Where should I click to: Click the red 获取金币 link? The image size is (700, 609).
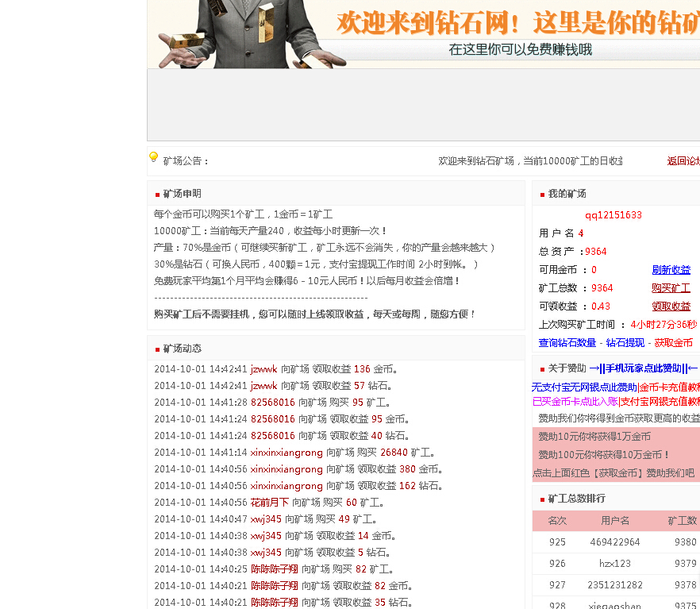[x=674, y=341]
